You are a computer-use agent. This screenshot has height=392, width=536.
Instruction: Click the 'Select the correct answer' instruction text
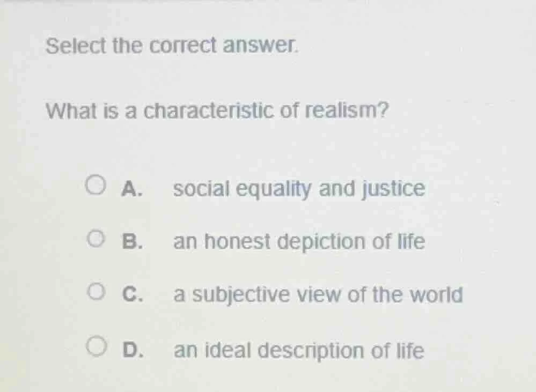point(173,46)
